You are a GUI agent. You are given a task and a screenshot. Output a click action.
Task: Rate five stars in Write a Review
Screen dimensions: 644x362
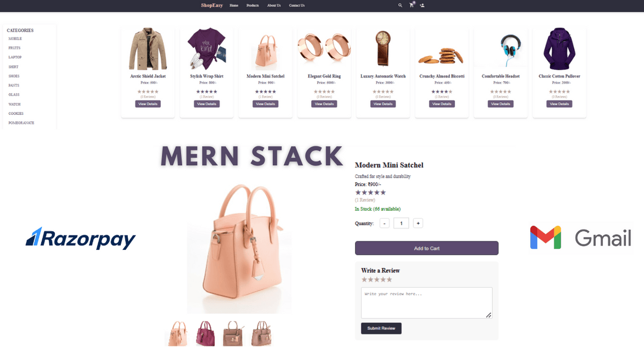pyautogui.click(x=389, y=279)
